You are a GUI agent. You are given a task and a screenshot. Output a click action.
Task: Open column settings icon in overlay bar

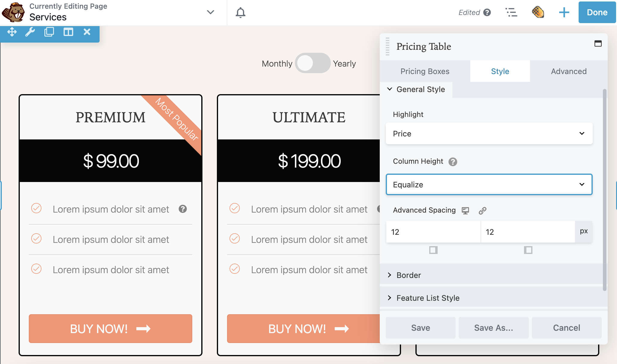click(68, 32)
